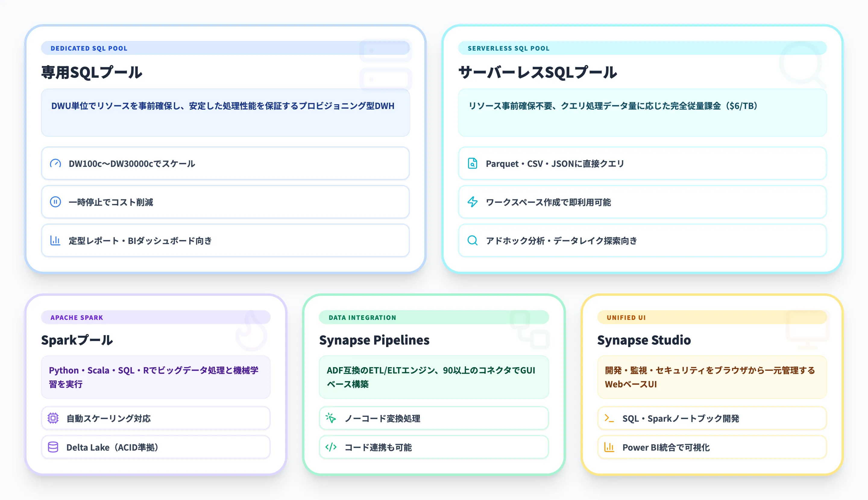Select the DEDICATED SQL POOL label
Image resolution: width=868 pixels, height=500 pixels.
(x=89, y=48)
